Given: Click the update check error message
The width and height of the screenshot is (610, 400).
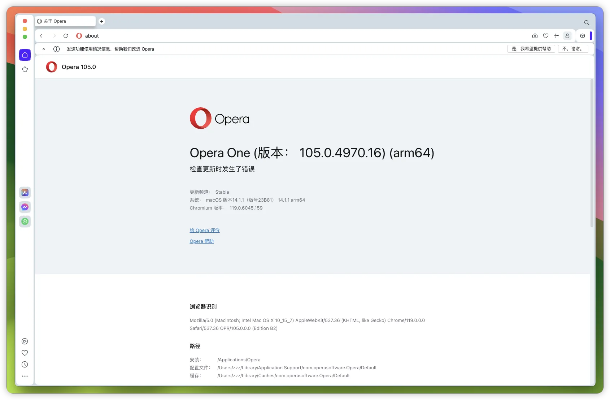Looking at the screenshot, I should pos(222,169).
